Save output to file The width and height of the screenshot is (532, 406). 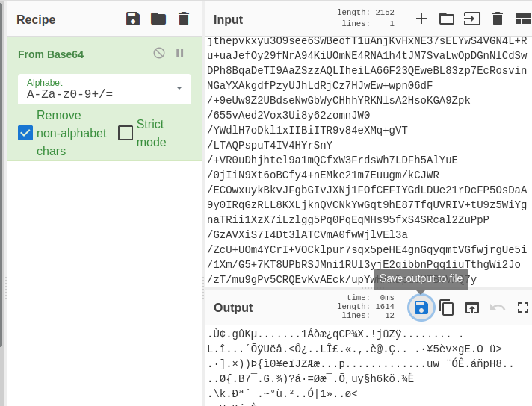421,307
